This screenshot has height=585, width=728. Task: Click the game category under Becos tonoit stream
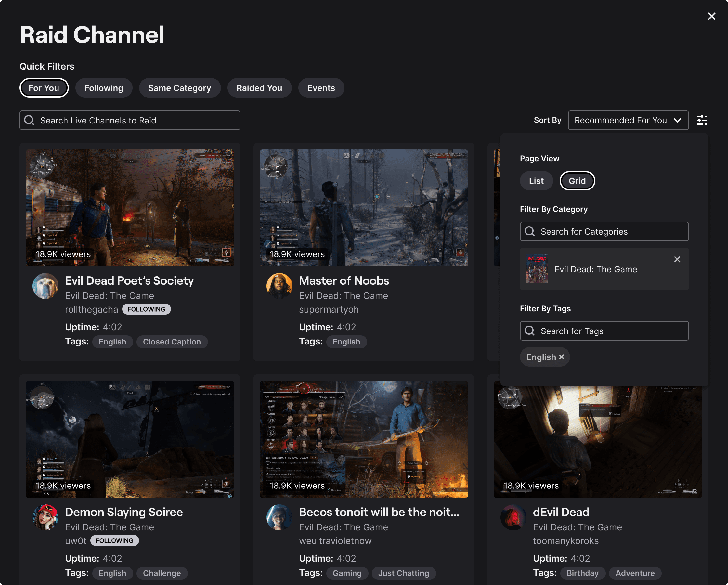point(344,527)
